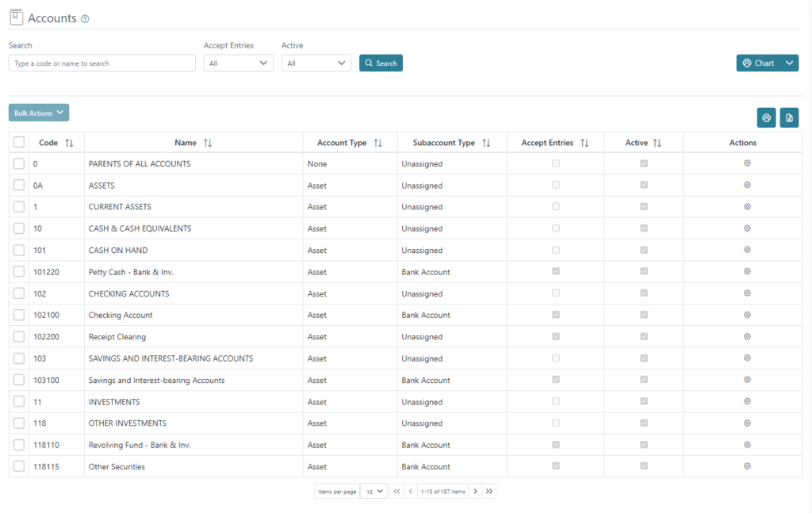
Task: Open the Active filter dropdown
Action: point(316,63)
